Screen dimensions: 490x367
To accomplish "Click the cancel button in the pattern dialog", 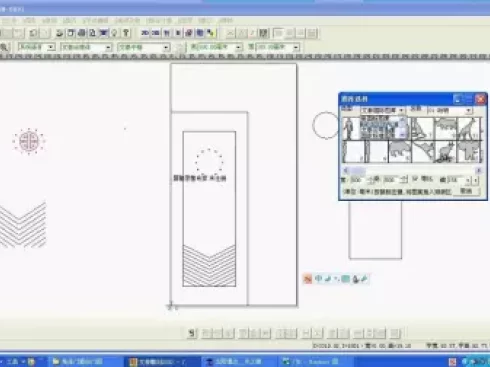I will coord(466,191).
